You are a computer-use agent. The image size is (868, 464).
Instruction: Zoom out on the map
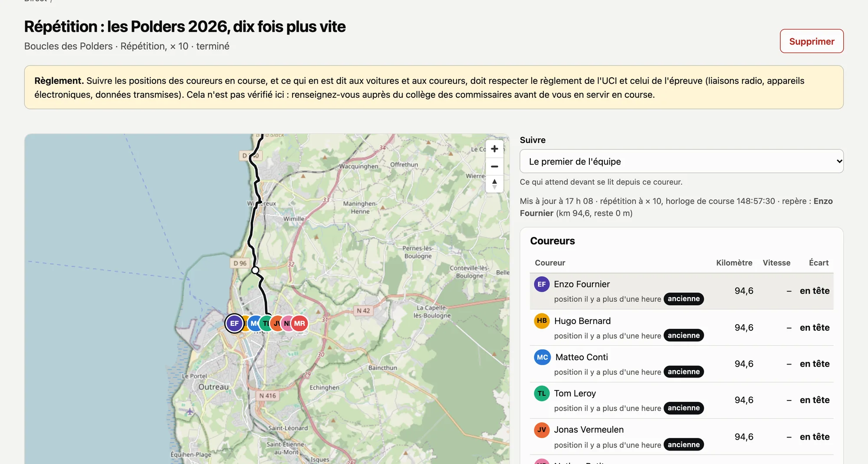(x=494, y=166)
